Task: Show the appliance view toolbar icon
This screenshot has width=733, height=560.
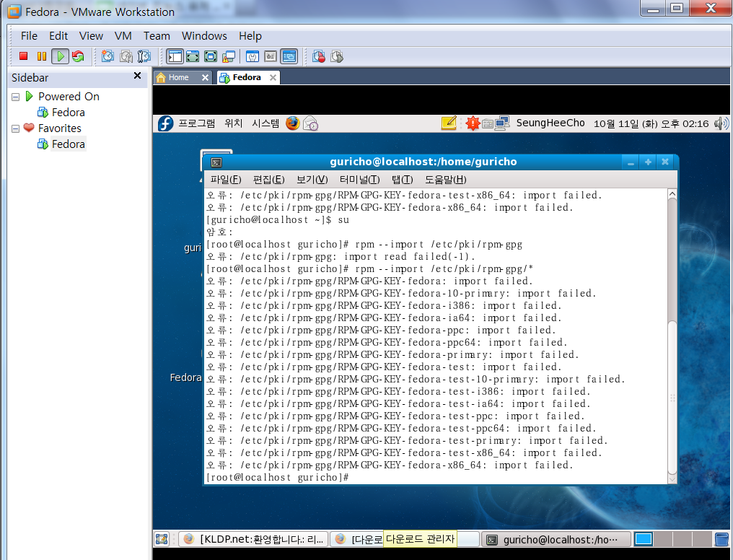Action: [271, 56]
